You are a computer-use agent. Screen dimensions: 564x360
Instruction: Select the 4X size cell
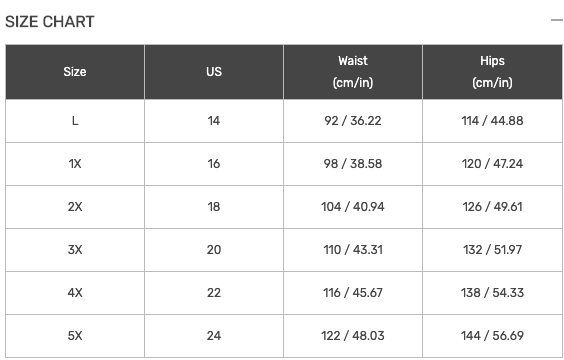pos(75,293)
